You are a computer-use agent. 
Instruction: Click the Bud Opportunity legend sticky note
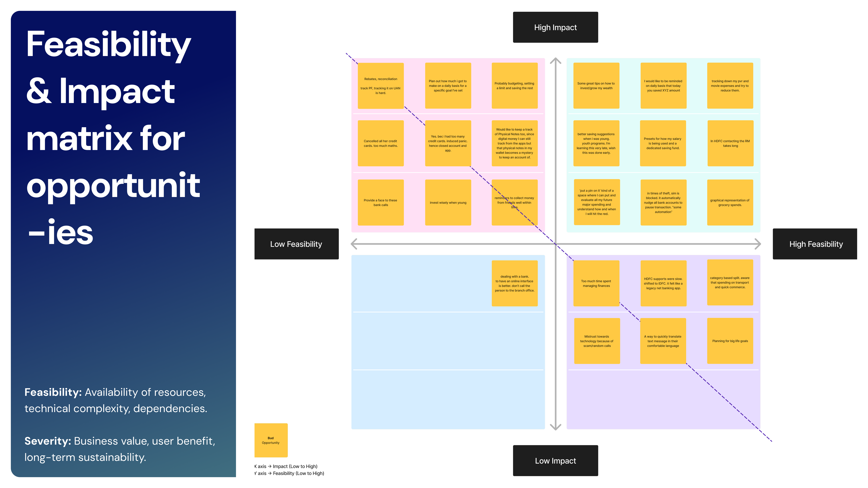tap(271, 440)
